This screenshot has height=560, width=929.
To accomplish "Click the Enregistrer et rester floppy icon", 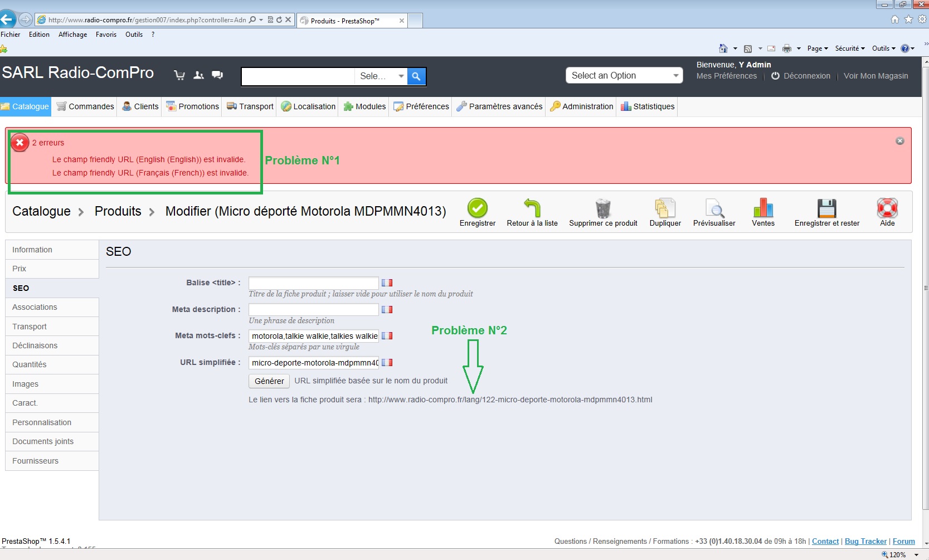I will click(827, 208).
